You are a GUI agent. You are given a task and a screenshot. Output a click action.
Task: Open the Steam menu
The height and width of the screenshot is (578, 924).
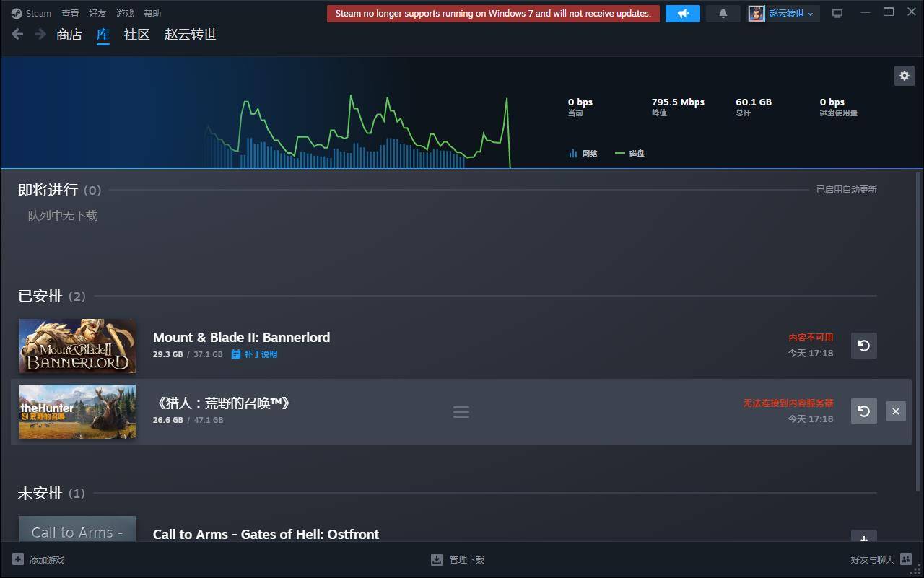32,14
